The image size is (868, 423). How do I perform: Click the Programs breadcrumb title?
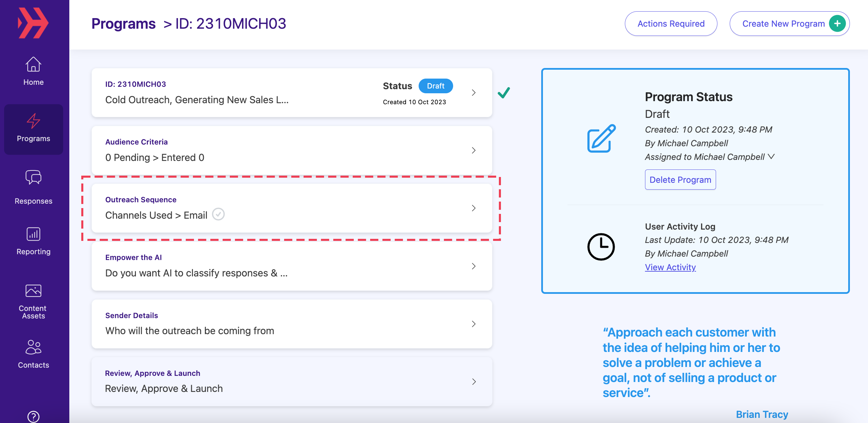click(124, 24)
